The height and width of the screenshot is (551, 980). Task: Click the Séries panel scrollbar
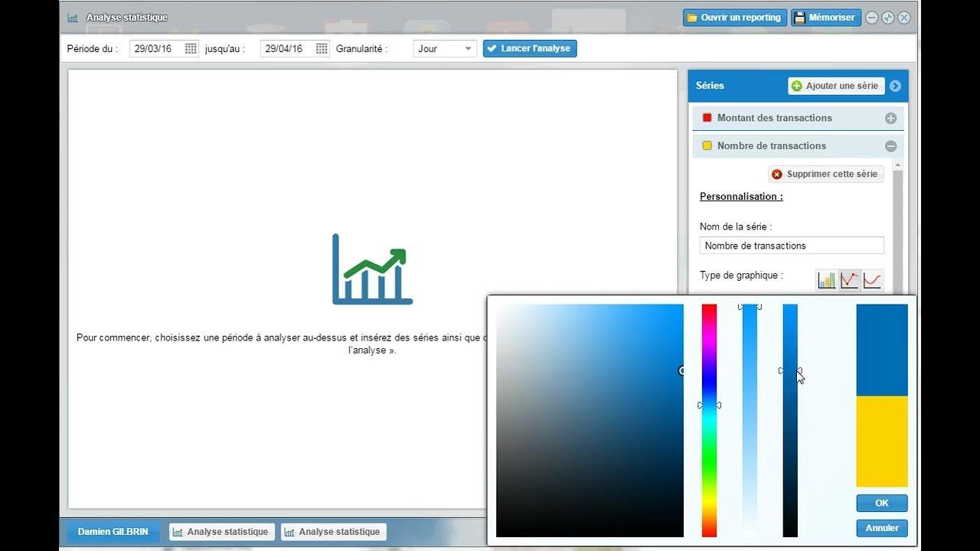tap(898, 227)
